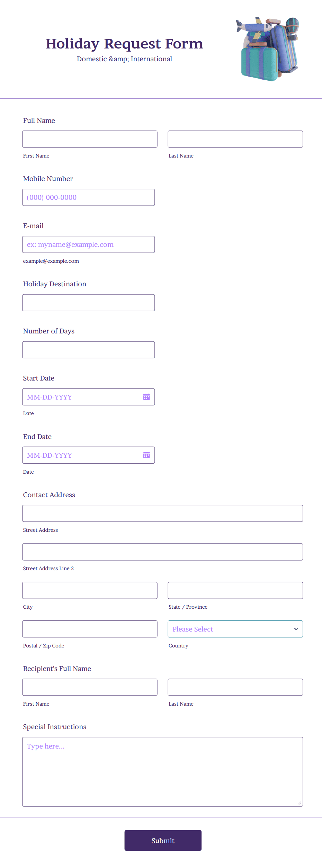Click the First Name field under Full Name
This screenshot has width=322, height=868.
pos(90,139)
